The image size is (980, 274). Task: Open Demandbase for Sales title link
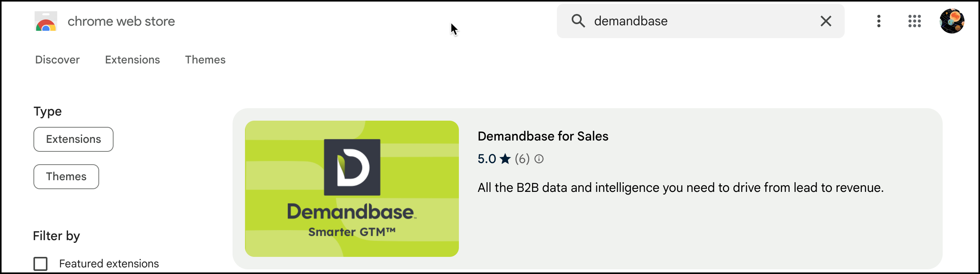pyautogui.click(x=543, y=136)
